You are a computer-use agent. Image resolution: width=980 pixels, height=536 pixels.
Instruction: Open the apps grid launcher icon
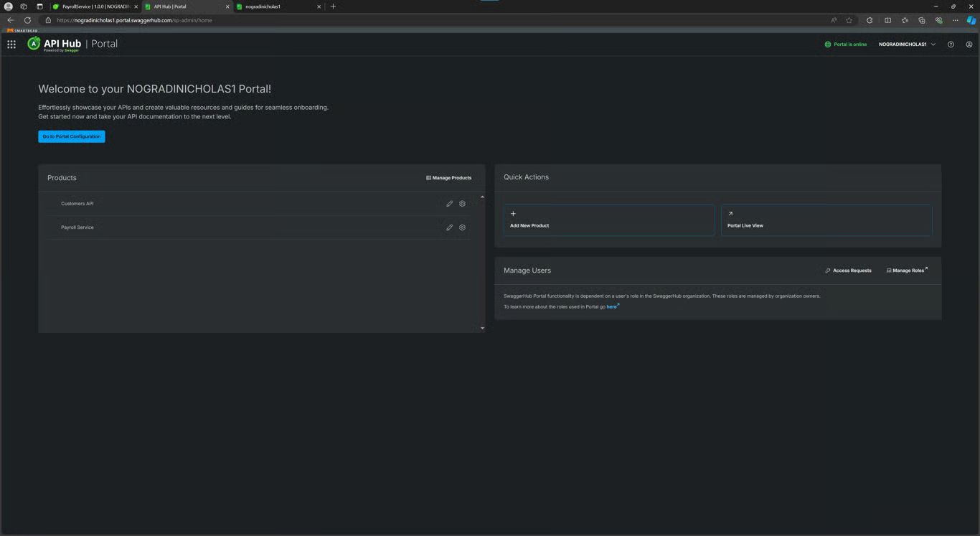11,44
